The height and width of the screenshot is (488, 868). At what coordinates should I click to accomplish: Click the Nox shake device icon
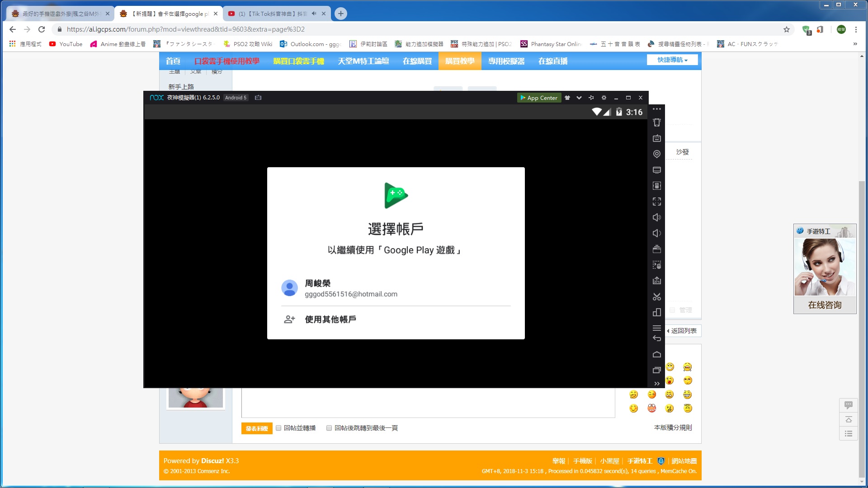point(657,122)
